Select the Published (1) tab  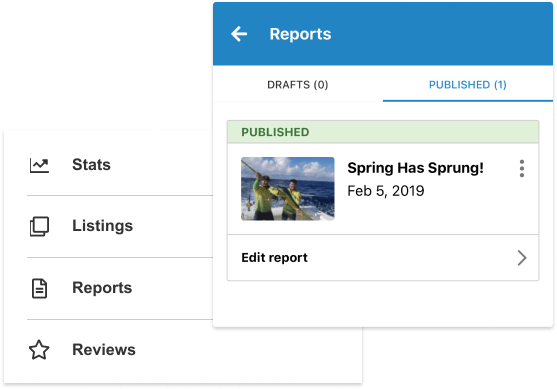(x=467, y=85)
